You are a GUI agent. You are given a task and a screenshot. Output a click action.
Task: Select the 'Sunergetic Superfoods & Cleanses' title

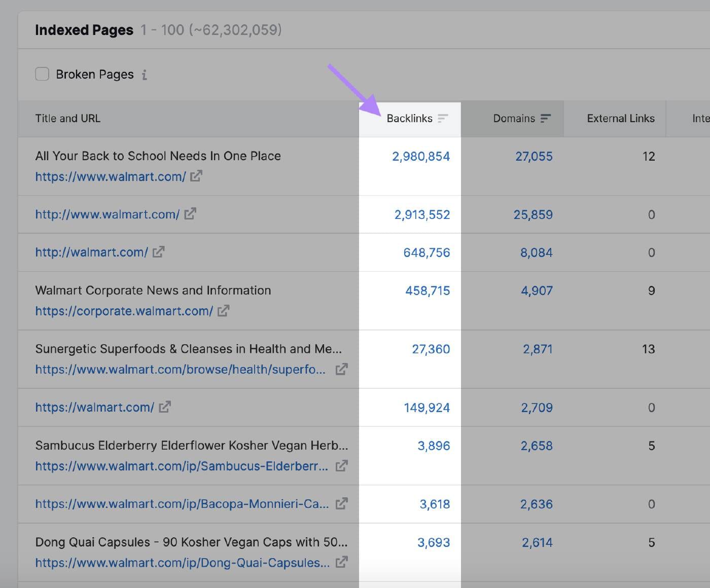pyautogui.click(x=189, y=349)
